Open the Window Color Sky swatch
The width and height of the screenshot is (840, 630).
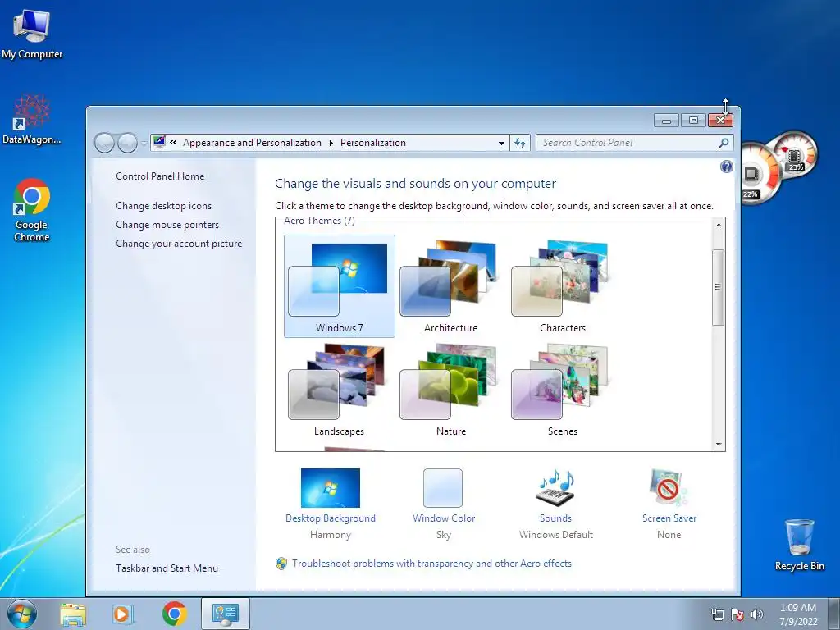coord(442,487)
